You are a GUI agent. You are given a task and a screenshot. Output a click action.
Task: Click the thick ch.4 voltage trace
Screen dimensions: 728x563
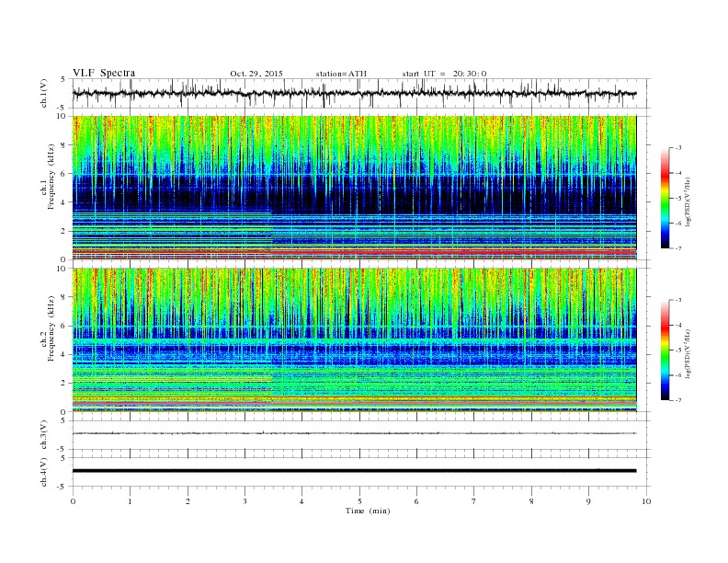coord(354,471)
